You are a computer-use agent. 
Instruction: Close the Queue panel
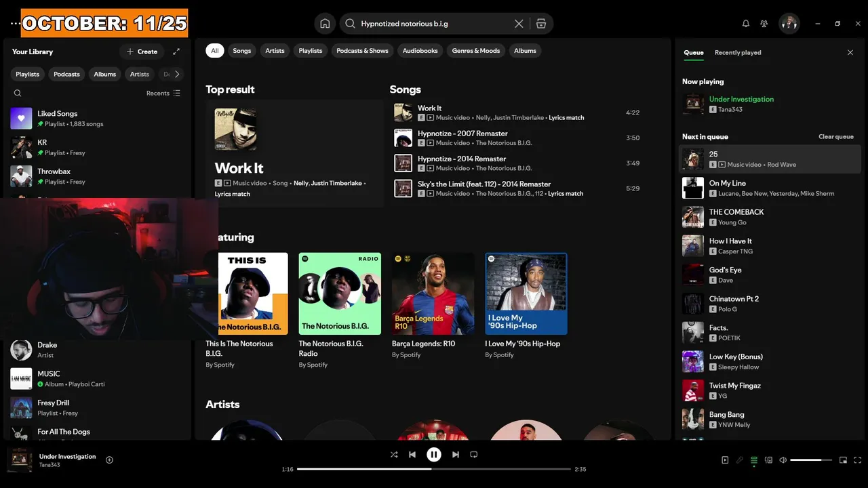850,52
